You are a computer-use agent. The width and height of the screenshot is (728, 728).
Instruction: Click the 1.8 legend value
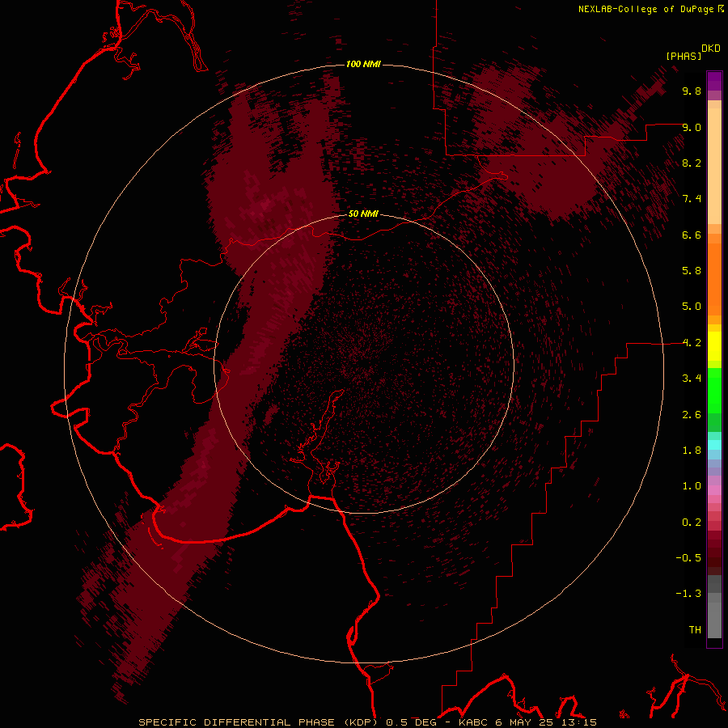click(692, 451)
